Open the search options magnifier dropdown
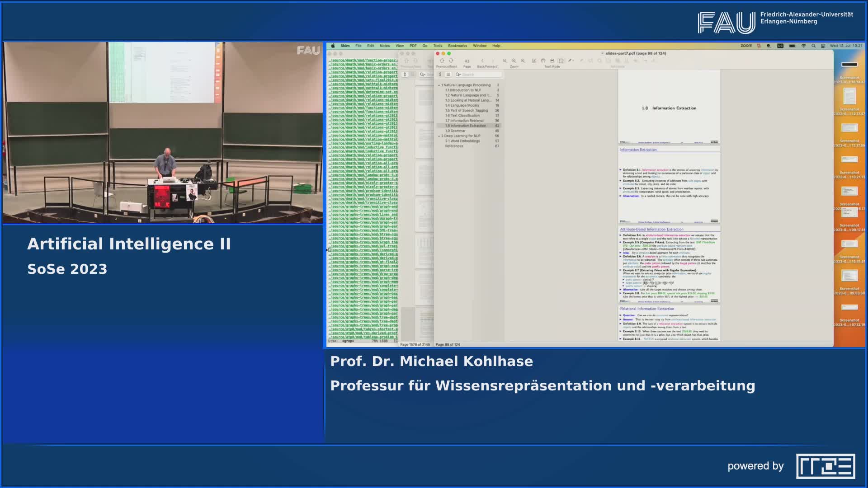 pyautogui.click(x=458, y=75)
